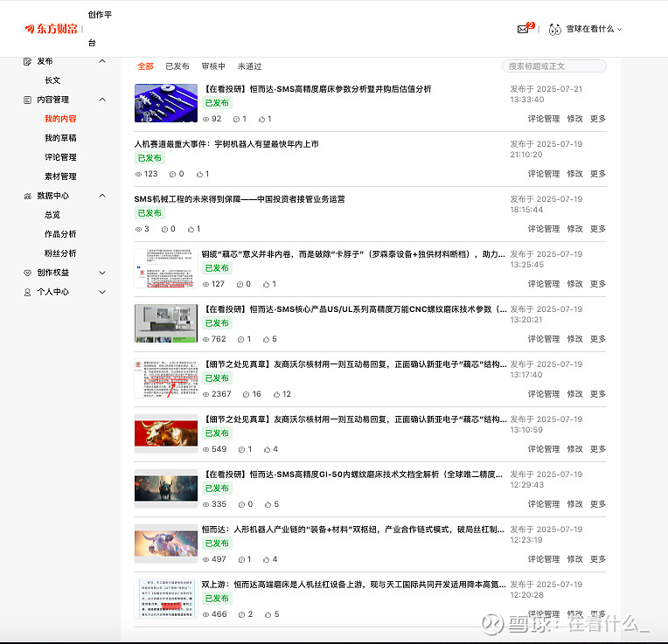This screenshot has height=644, width=668.
Task: Open 素材管理 in the sidebar
Action: 60,177
